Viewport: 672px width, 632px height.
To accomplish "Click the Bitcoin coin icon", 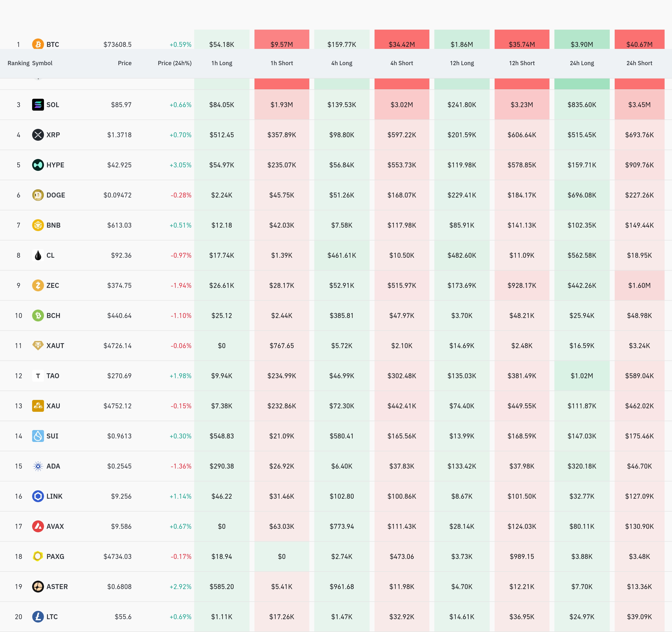I will (x=38, y=44).
